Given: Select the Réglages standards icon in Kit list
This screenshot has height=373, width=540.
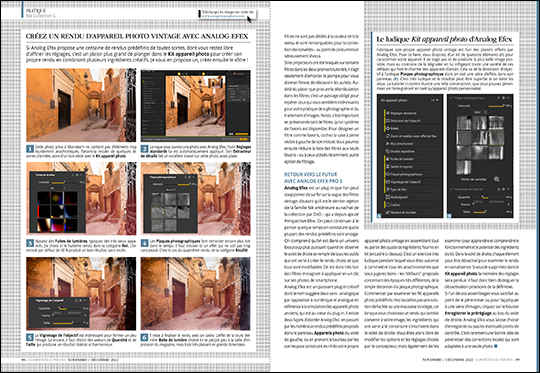Looking at the screenshot, I should [x=387, y=113].
